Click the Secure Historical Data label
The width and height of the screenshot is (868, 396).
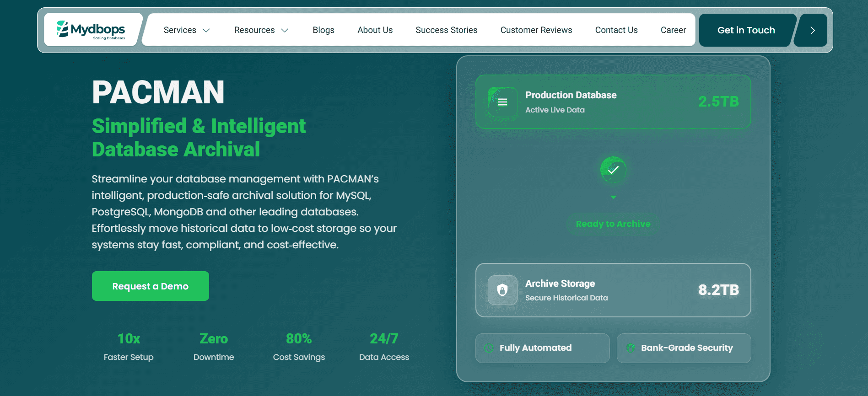tap(566, 298)
